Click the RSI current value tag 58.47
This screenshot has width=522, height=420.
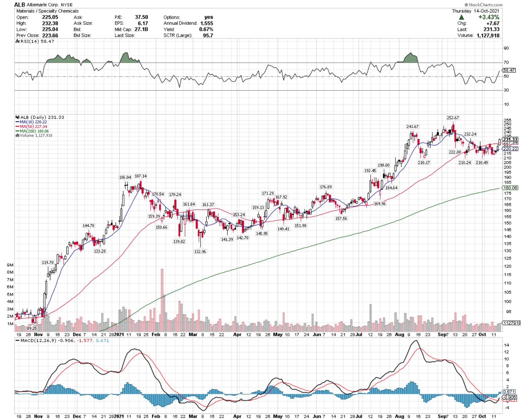tap(509, 70)
